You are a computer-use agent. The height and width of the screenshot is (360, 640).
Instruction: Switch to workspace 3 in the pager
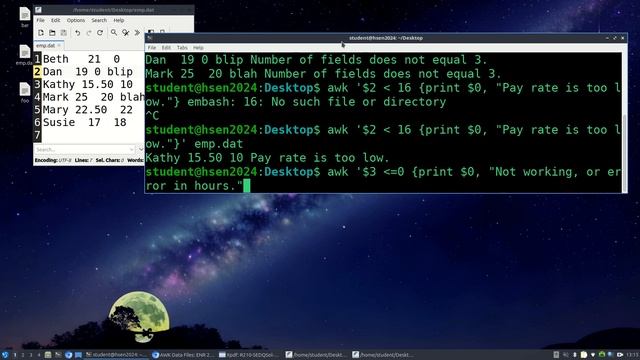coord(31,355)
